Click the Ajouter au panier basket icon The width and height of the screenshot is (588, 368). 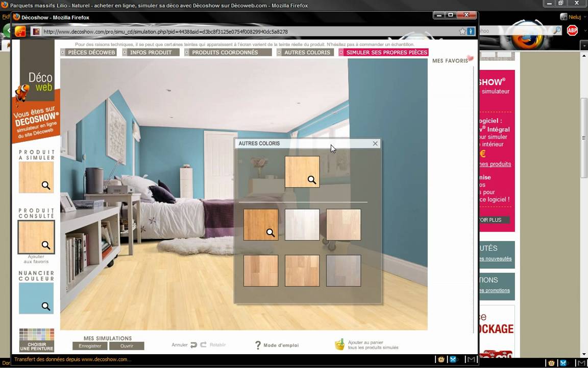[x=340, y=344]
